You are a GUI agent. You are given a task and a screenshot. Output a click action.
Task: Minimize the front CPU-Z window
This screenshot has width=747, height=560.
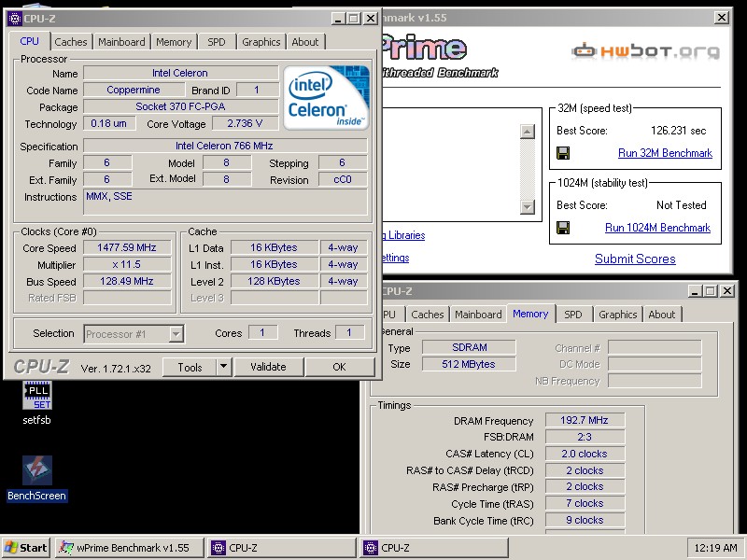(x=338, y=19)
